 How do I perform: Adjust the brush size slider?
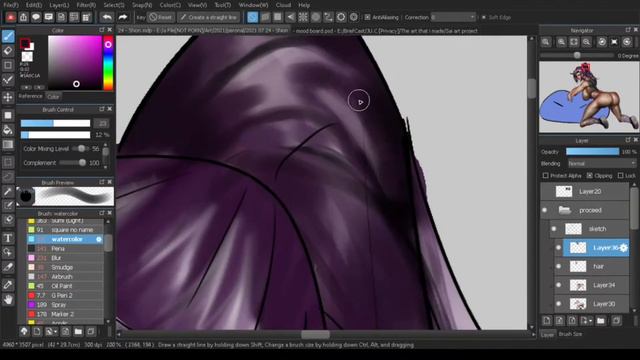click(x=55, y=123)
